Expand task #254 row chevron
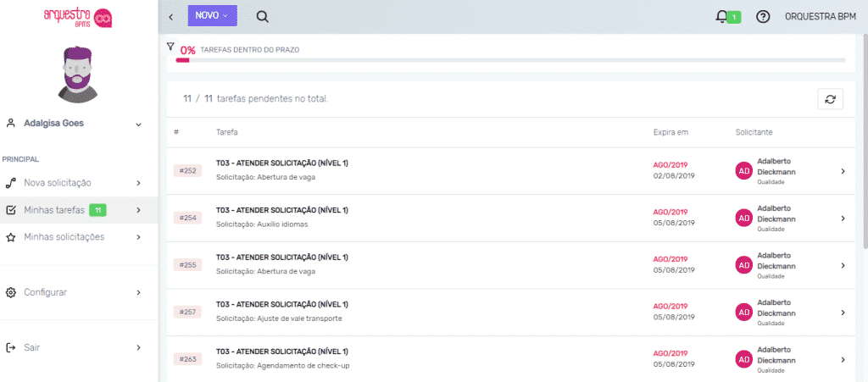The height and width of the screenshot is (382, 868). (x=843, y=219)
